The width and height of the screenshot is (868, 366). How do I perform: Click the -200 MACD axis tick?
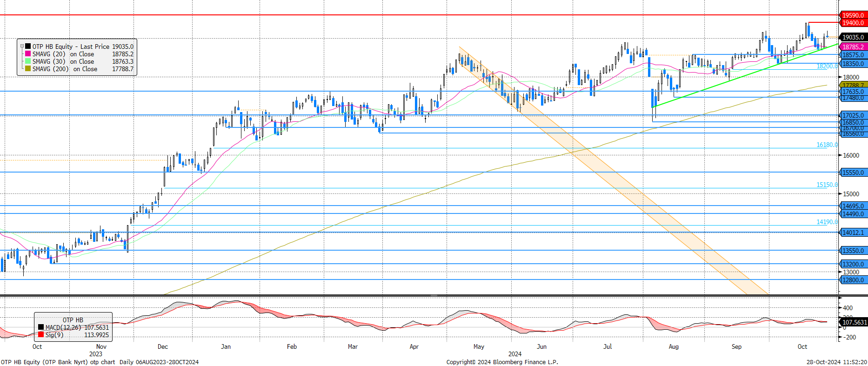coord(849,338)
